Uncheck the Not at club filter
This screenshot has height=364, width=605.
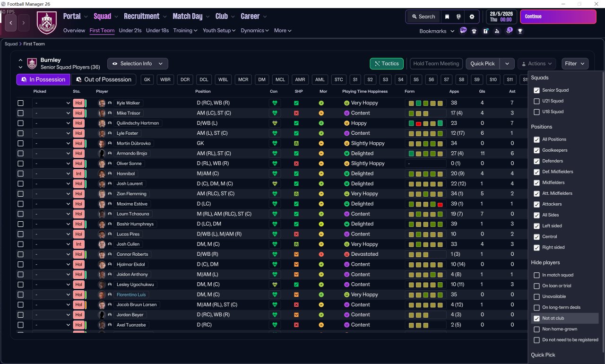tap(536, 319)
